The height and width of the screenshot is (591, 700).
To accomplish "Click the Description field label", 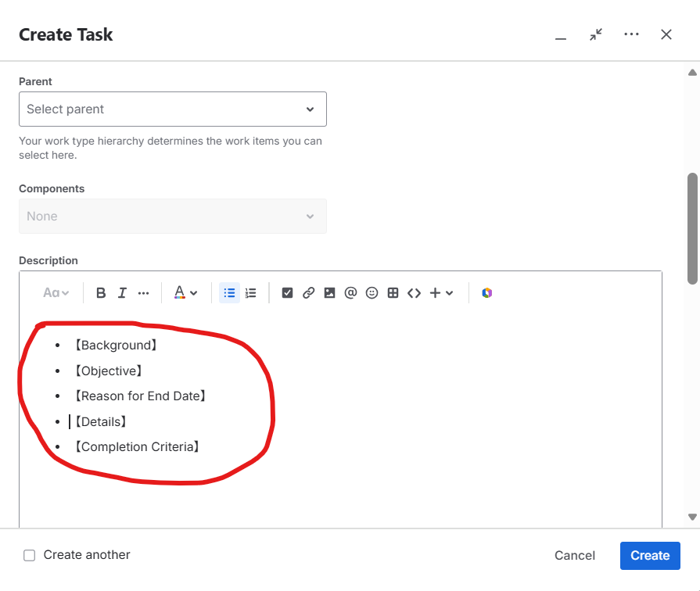I will [48, 260].
